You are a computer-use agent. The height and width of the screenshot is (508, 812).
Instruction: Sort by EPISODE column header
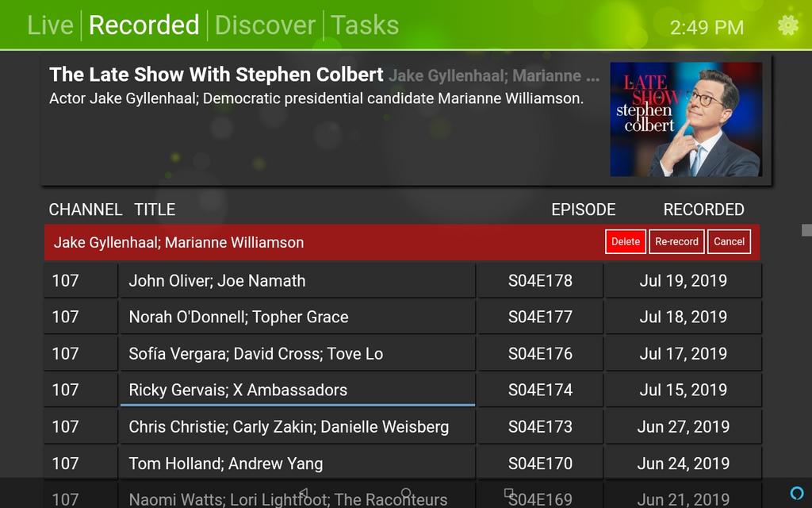(x=583, y=210)
